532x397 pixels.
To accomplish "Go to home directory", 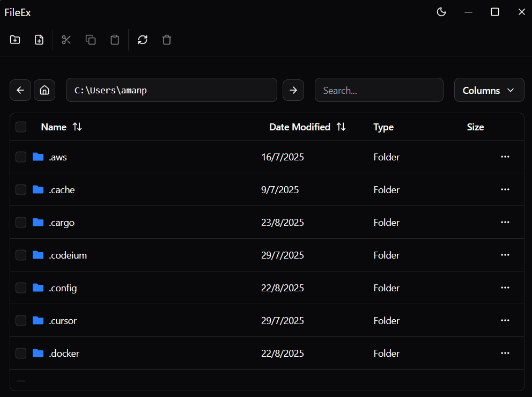I will [x=45, y=90].
